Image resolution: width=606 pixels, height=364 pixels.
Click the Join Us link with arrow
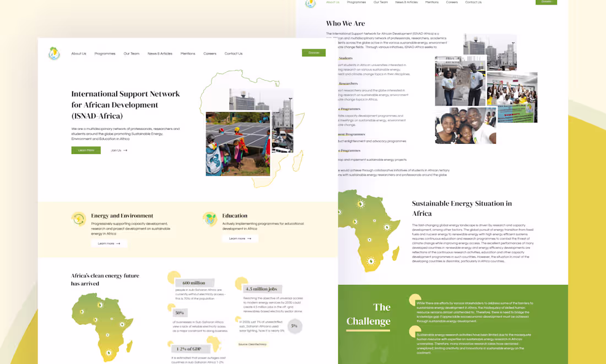[118, 150]
